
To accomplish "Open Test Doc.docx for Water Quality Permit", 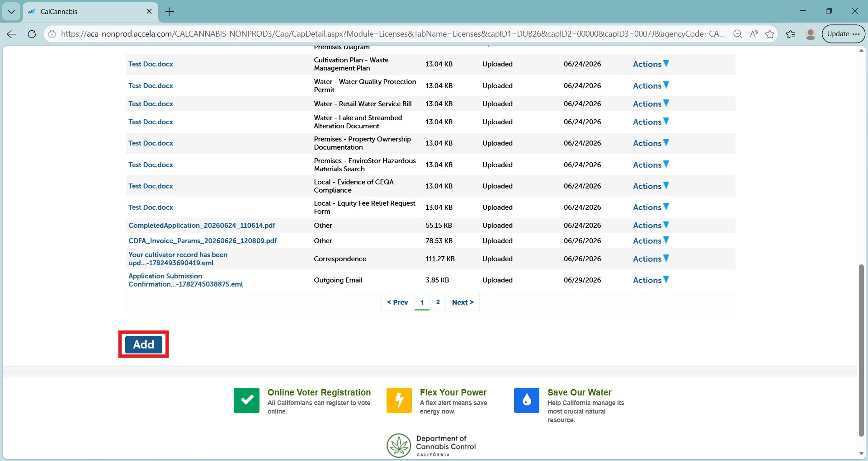I will pos(151,86).
